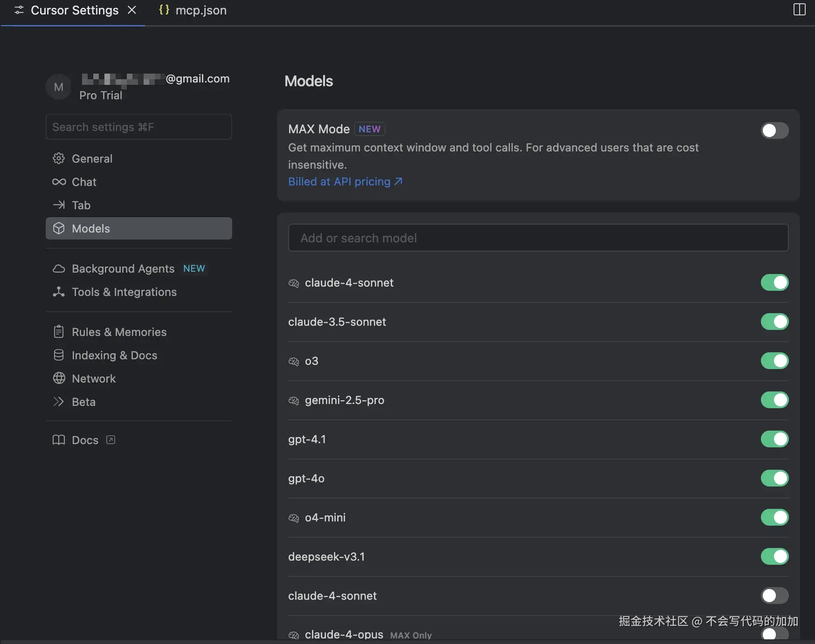Enable the MAX Mode toggle
The height and width of the screenshot is (644, 815).
point(774,130)
